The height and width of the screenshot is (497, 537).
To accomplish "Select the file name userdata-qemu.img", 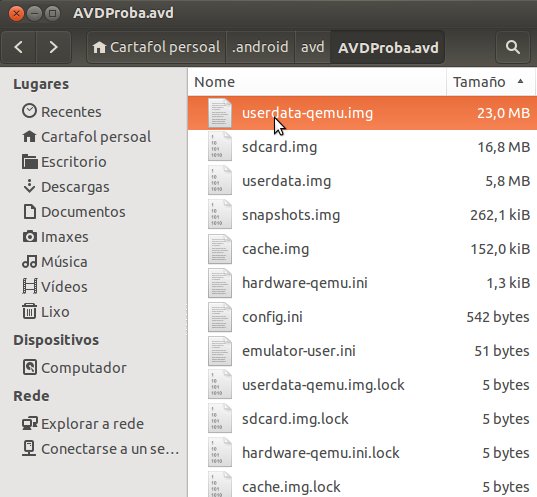I will 308,113.
